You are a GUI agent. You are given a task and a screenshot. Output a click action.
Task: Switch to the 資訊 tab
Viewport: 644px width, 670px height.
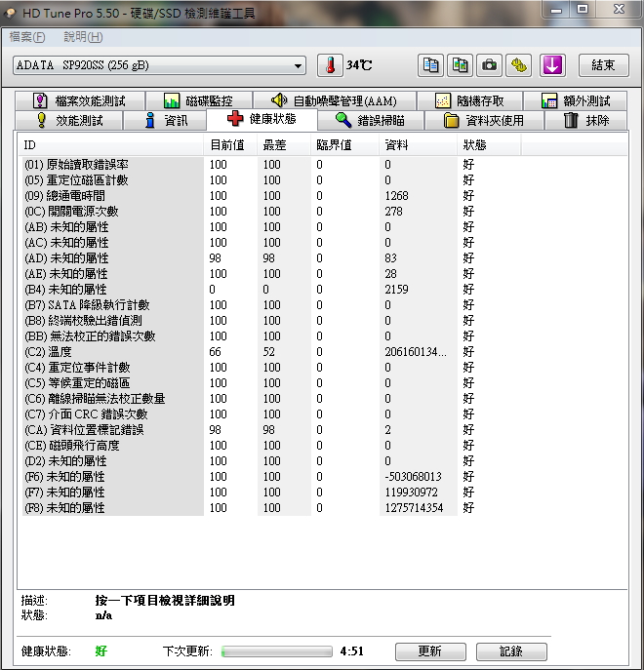tap(165, 121)
